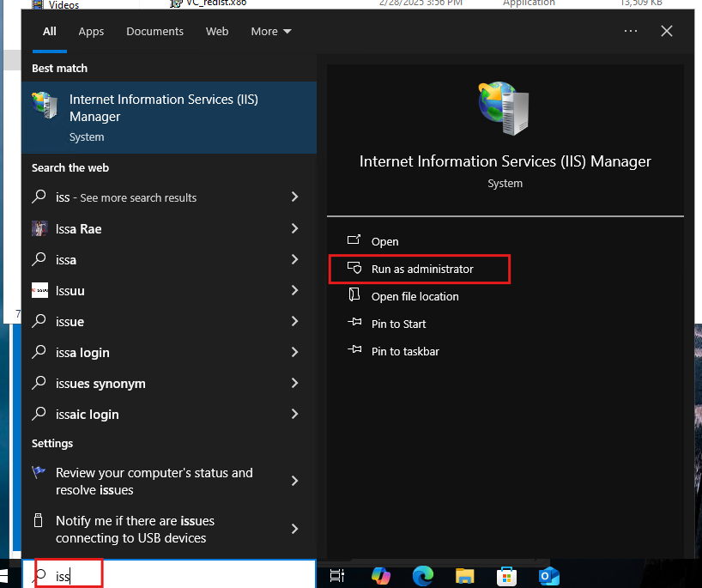Screen dimensions: 702x588
Task: Click the search text box containing 'iss'
Action: 169,575
